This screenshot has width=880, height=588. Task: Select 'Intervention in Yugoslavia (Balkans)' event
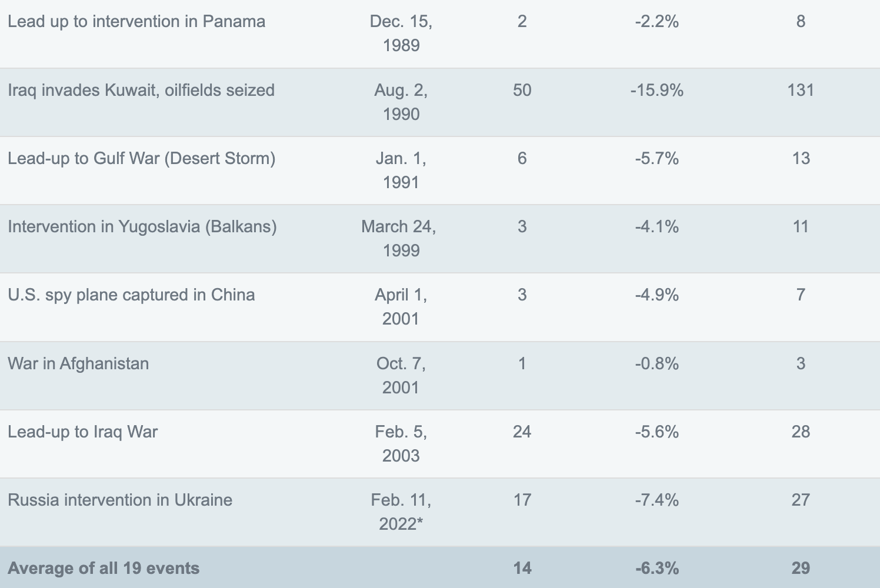click(142, 226)
